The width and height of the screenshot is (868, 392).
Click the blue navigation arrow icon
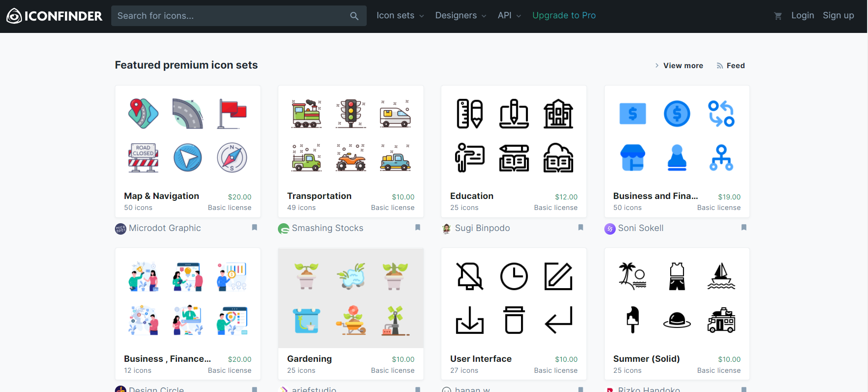click(188, 158)
